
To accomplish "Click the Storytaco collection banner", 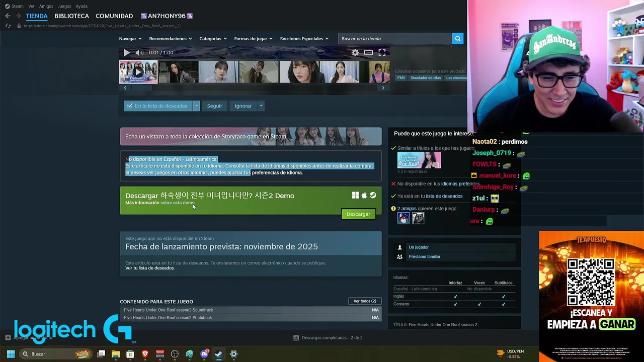I will click(251, 136).
